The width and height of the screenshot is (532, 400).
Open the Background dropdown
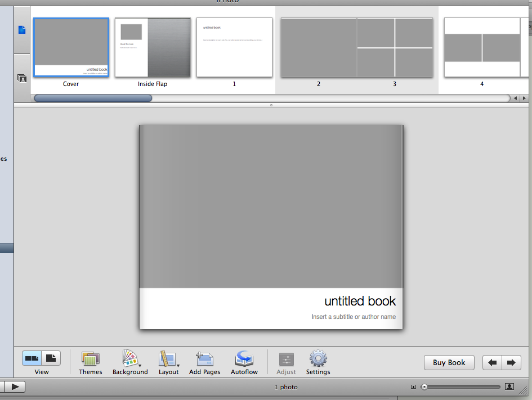130,359
